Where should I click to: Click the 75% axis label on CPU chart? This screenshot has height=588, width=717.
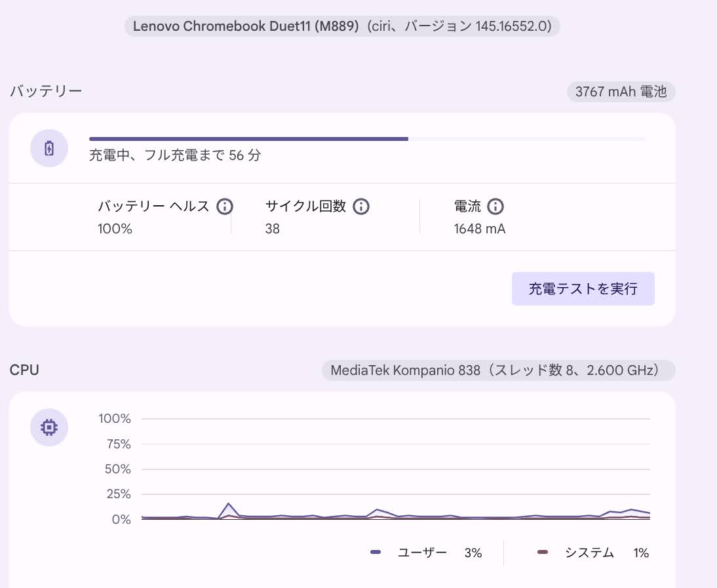[119, 444]
